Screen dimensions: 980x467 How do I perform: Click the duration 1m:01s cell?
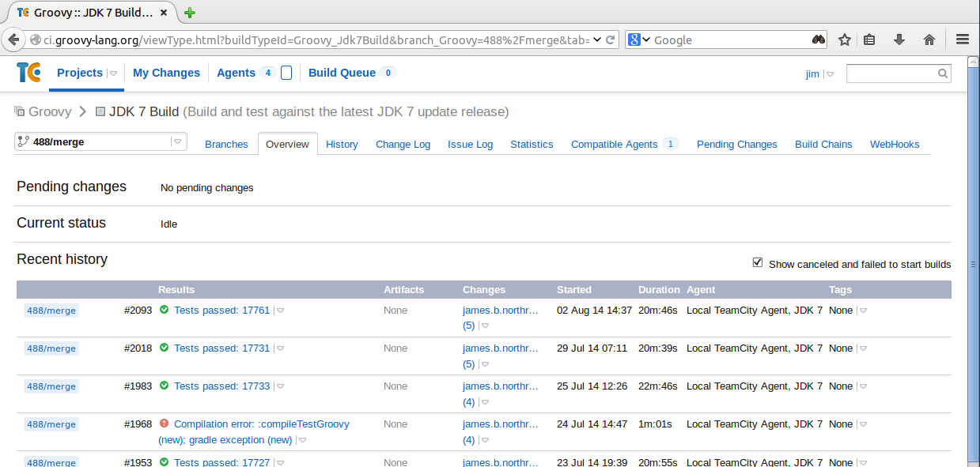point(655,424)
